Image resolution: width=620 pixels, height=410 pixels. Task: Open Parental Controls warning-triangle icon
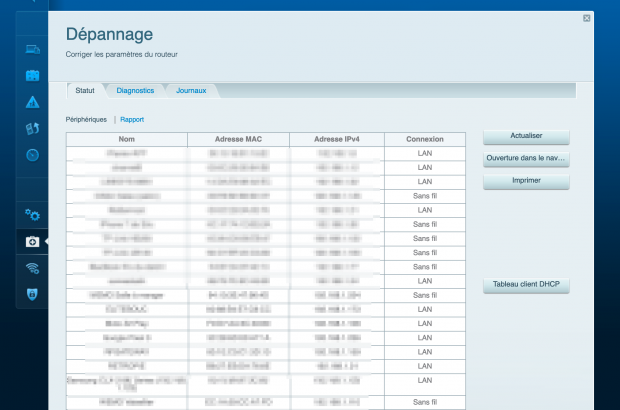[32, 102]
